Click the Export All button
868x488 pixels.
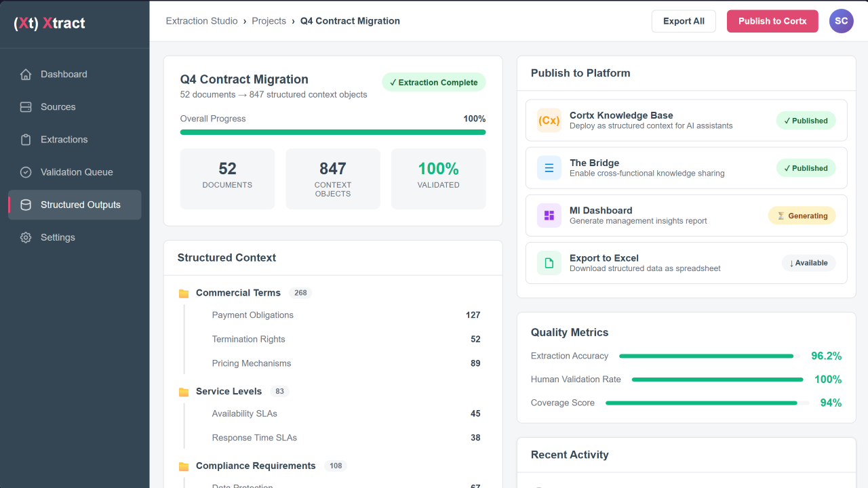coord(684,21)
